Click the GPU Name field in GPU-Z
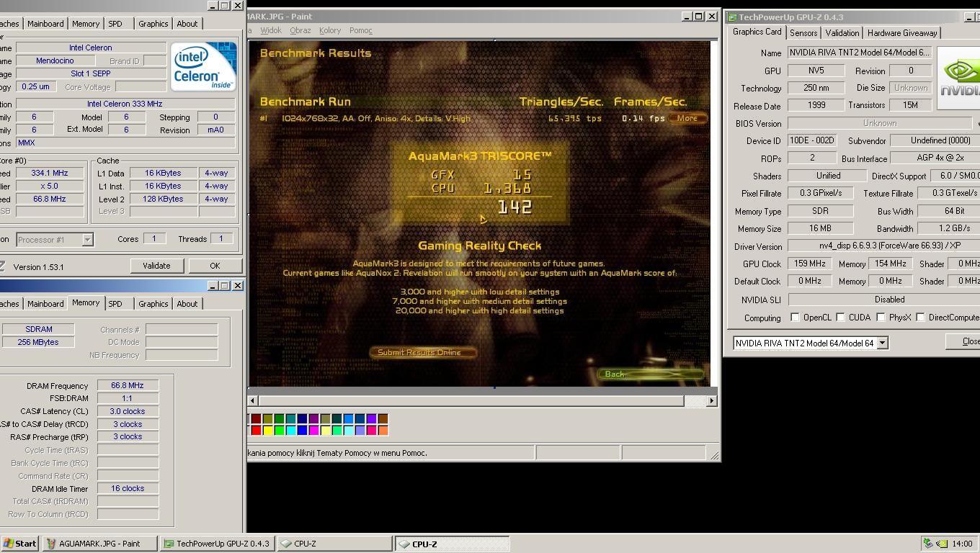This screenshot has width=980, height=553. [860, 53]
